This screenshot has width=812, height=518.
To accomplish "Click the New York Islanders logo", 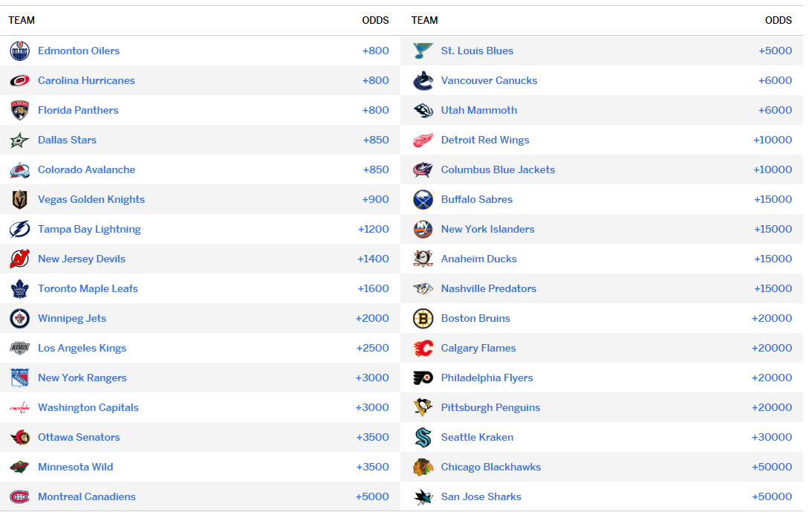I will (x=423, y=229).
